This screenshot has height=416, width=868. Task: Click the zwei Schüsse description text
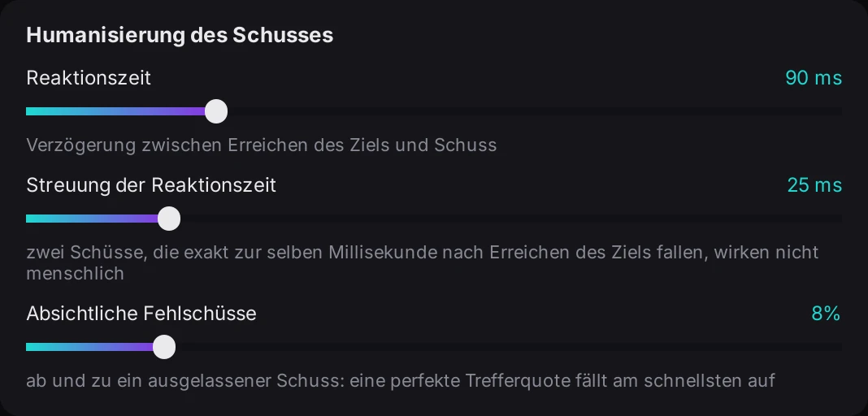423,262
